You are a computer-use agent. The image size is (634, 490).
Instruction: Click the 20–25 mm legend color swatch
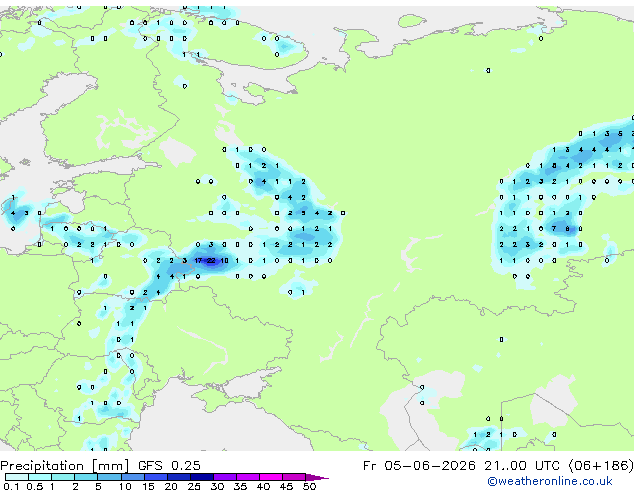click(x=179, y=477)
